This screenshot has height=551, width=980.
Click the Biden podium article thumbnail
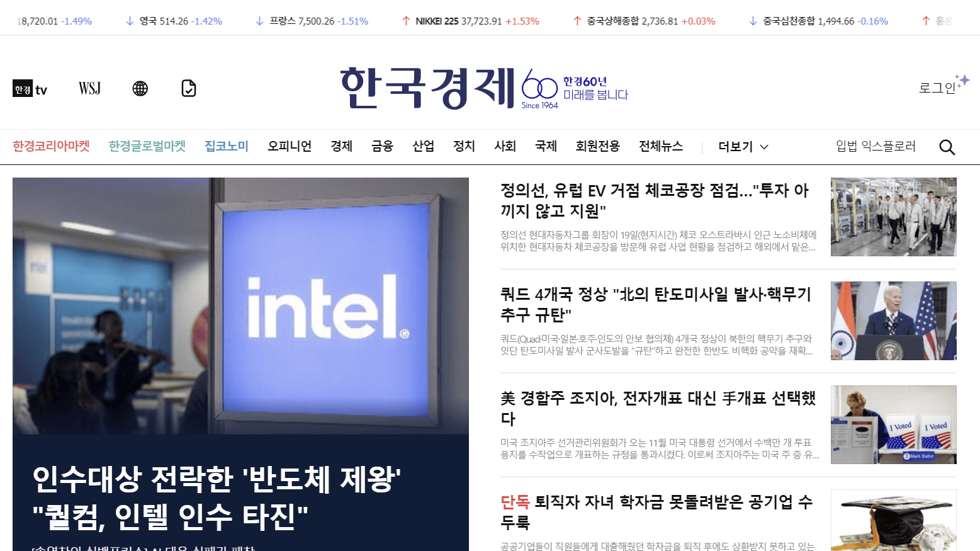point(893,321)
